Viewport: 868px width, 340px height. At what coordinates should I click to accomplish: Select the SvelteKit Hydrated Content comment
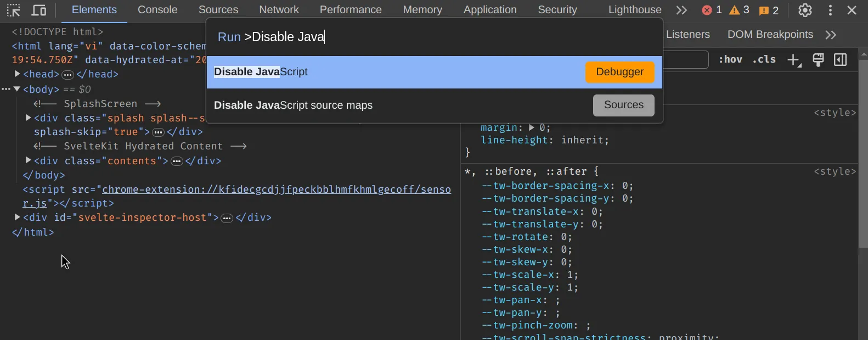[140, 146]
